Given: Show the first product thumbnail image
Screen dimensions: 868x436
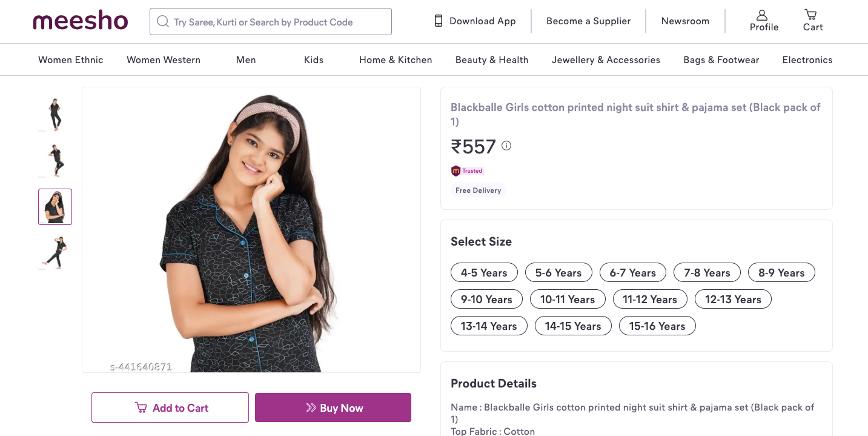Looking at the screenshot, I should [55, 114].
